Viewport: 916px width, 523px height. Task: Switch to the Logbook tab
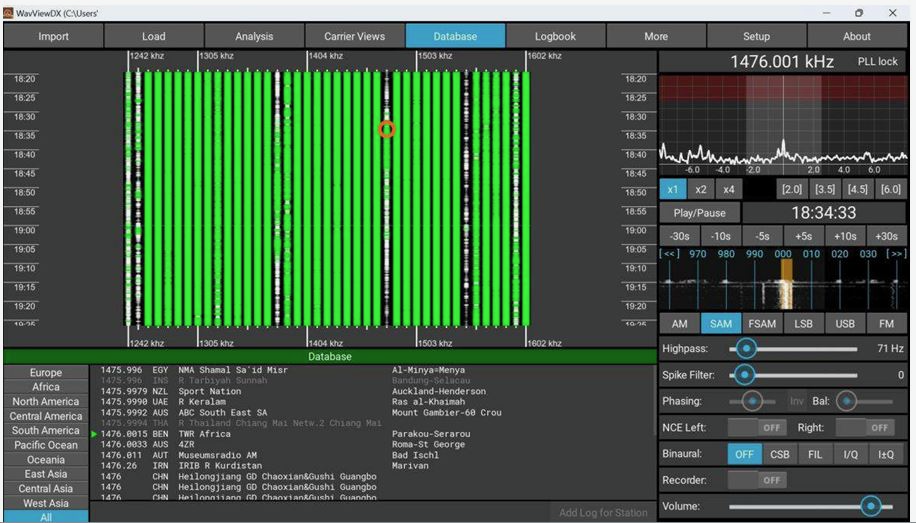pyautogui.click(x=555, y=36)
